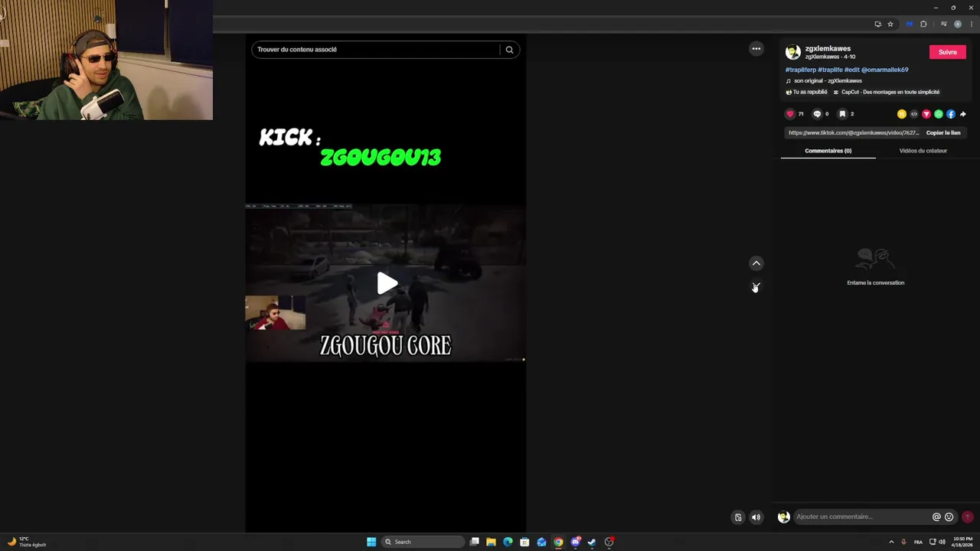Open the clock showing 10:50 PM
The height and width of the screenshot is (551, 980).
click(963, 542)
